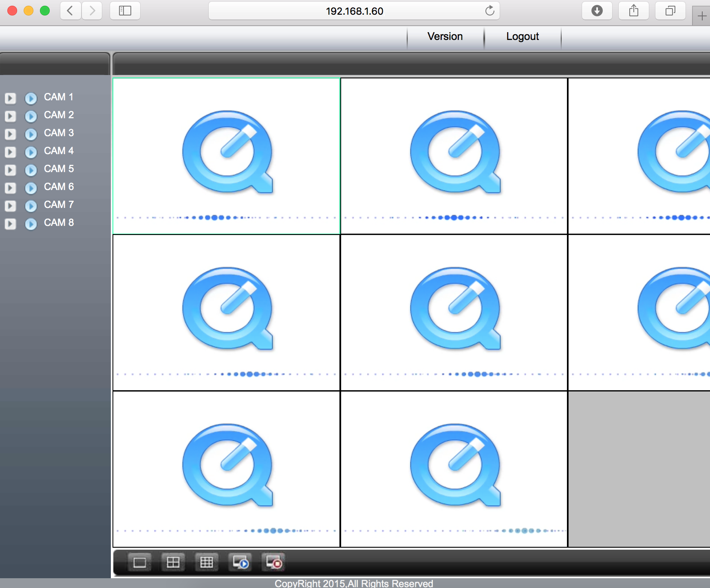Click the gray square play button for CAM 6
This screenshot has height=588, width=710.
10,188
